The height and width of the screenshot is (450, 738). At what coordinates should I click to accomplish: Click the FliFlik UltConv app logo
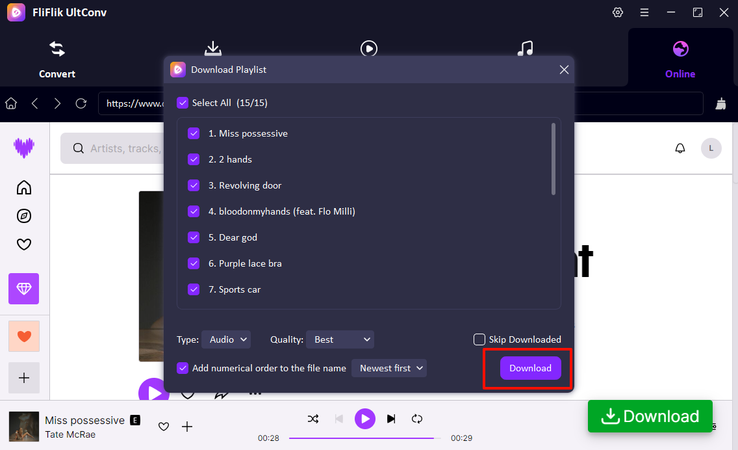(x=16, y=12)
